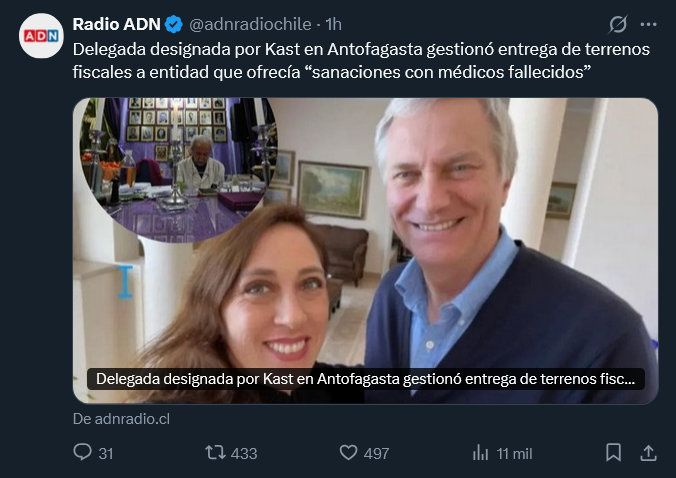Follow the De adnradio.cl source link

121,419
